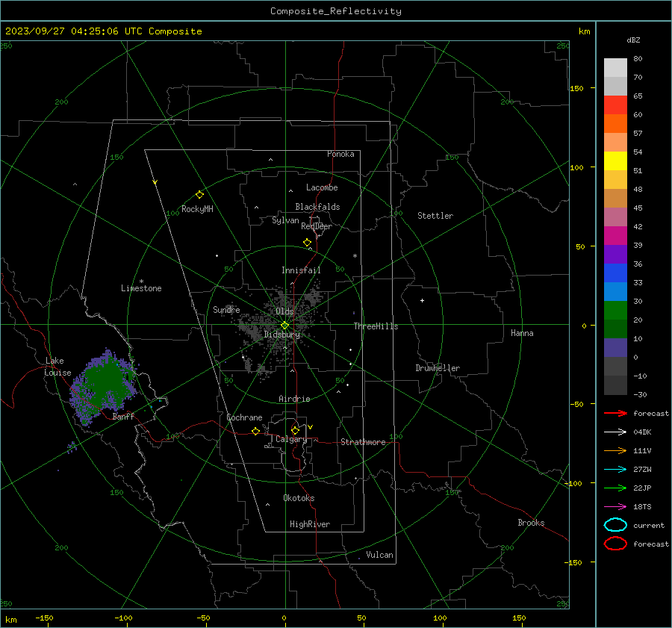The width and height of the screenshot is (672, 628).
Task: Click the yellow diamond marker near RockyMH
Action: (199, 195)
